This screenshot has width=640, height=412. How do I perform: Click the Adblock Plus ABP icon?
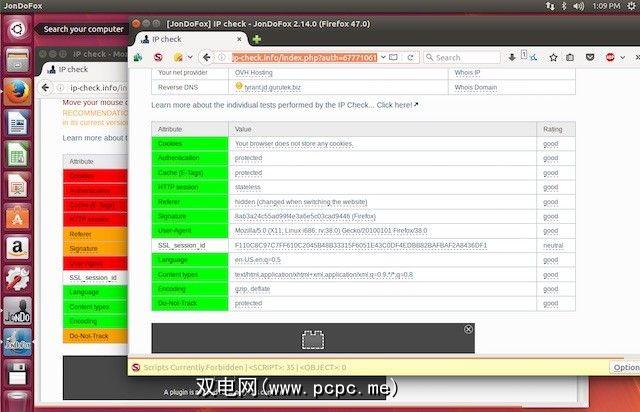(x=610, y=58)
